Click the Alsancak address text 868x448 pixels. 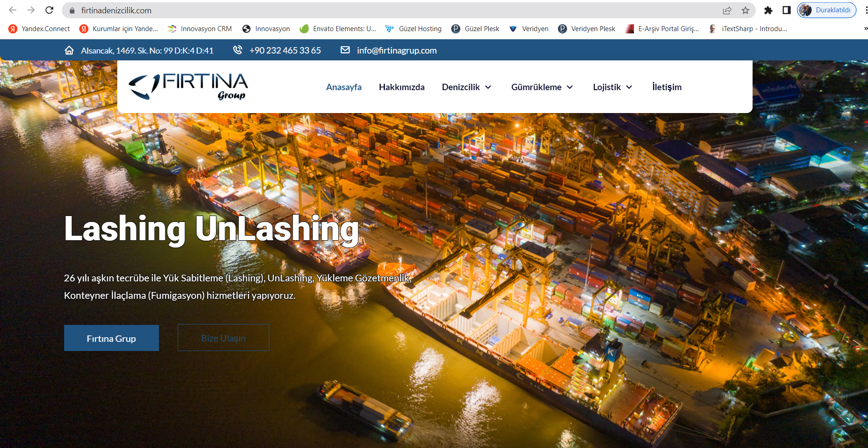147,50
